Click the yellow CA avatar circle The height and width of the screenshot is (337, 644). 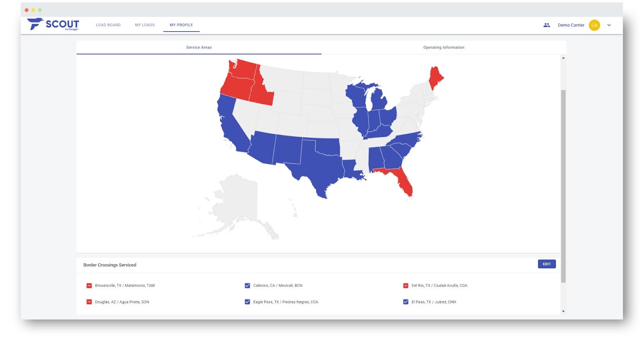tap(594, 25)
